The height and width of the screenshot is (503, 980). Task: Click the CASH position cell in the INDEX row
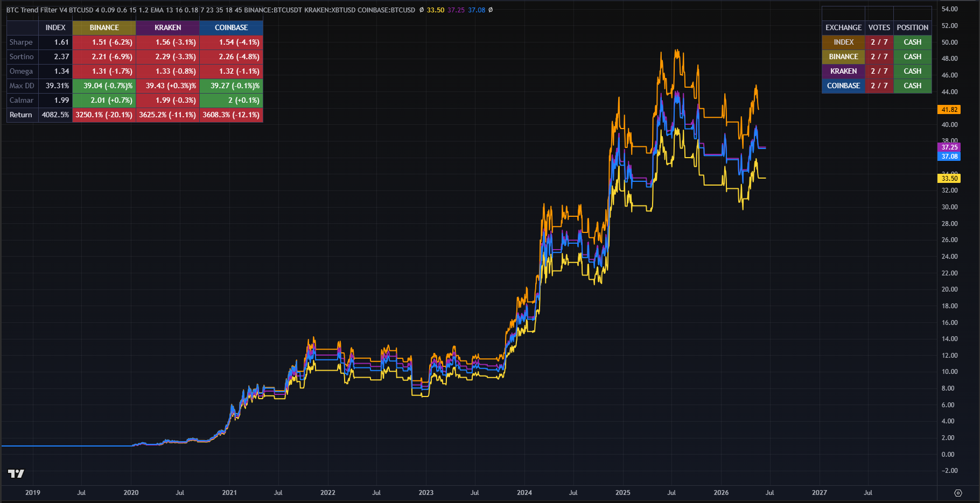pyautogui.click(x=913, y=42)
